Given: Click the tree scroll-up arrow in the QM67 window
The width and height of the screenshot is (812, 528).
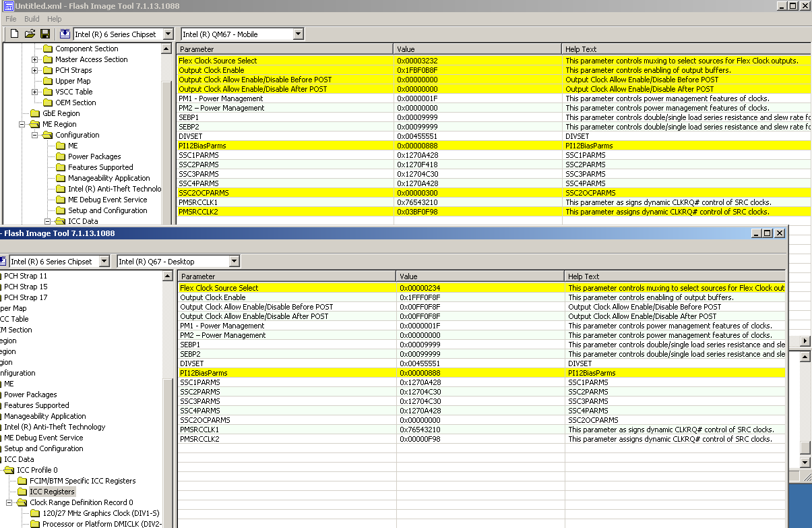Looking at the screenshot, I should pyautogui.click(x=167, y=49).
